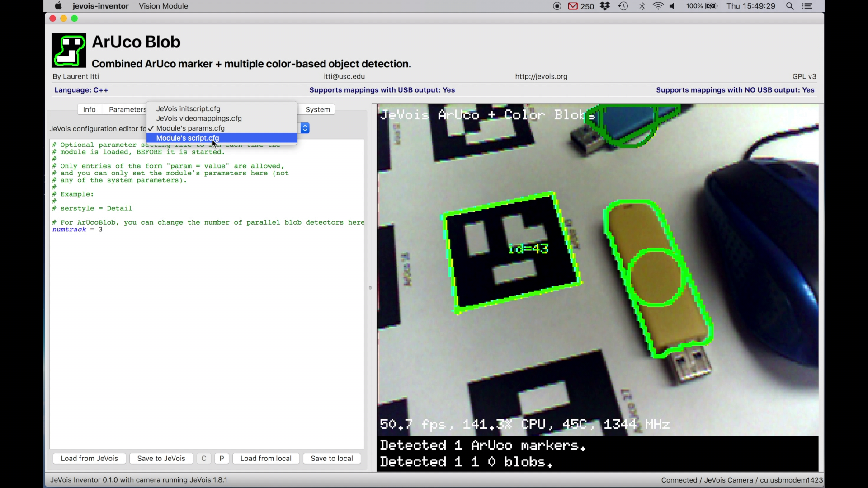Image resolution: width=868 pixels, height=488 pixels.
Task: Click the Save to local button
Action: pyautogui.click(x=332, y=458)
